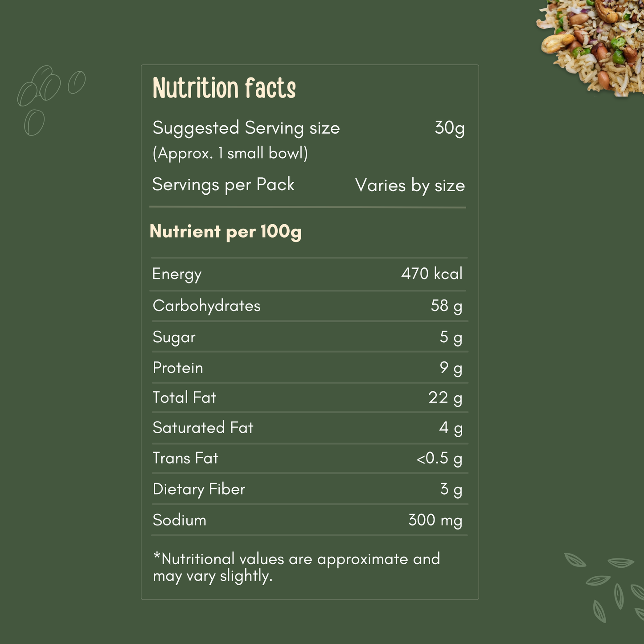Click the Energy row label
Viewport: 644px width, 644px height.
tap(177, 274)
